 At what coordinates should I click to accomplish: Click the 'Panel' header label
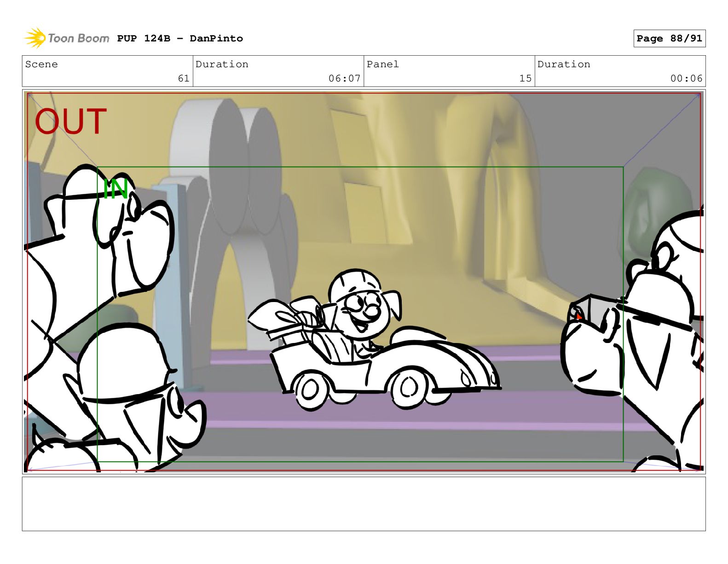(382, 64)
